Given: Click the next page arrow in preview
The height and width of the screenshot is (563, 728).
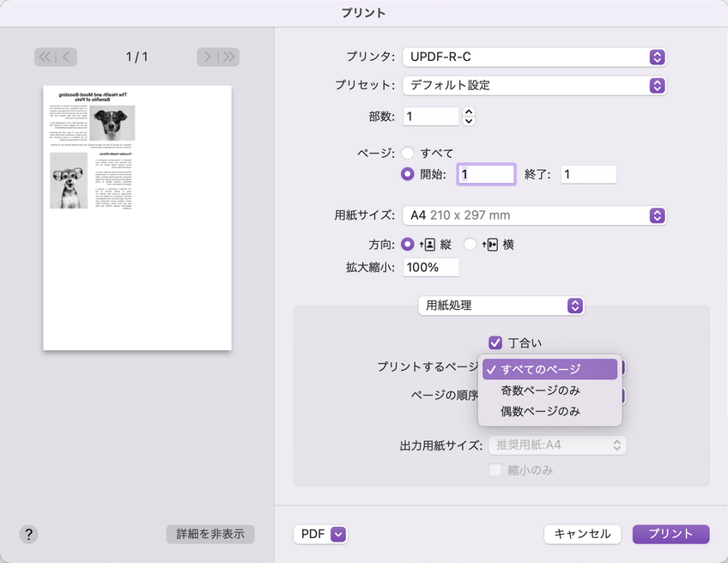Looking at the screenshot, I should [x=205, y=57].
